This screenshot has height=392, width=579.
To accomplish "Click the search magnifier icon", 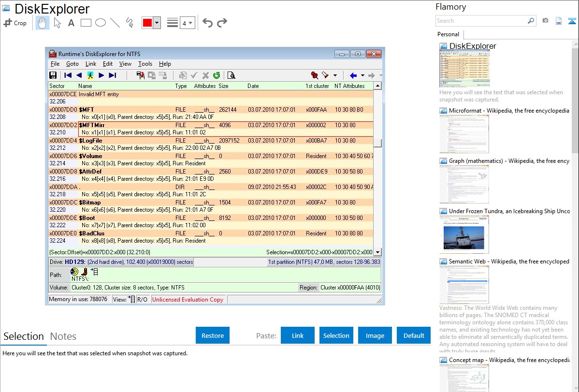I will point(531,21).
